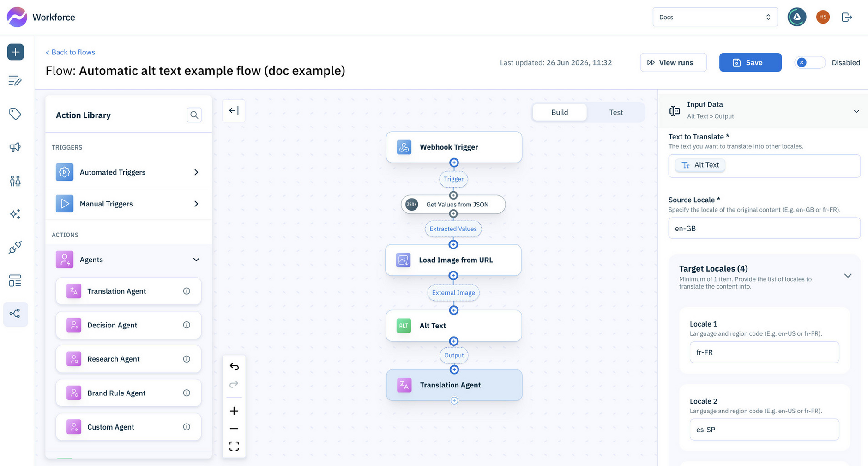This screenshot has height=466, width=868.
Task: Select the Translation Agent node on canvas
Action: coord(454,385)
